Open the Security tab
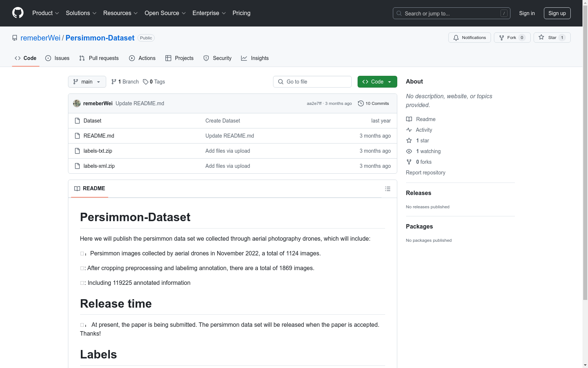This screenshot has height=368, width=588. pyautogui.click(x=218, y=58)
